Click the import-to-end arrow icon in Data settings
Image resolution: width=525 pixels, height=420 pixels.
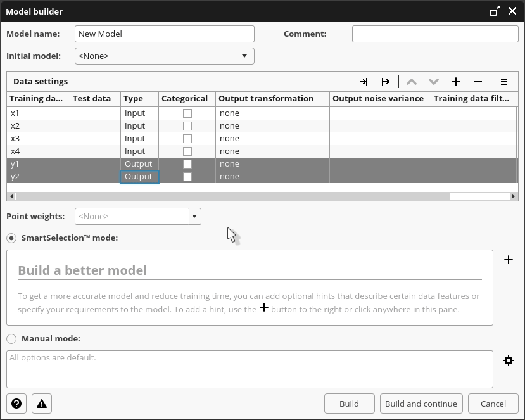click(x=364, y=82)
